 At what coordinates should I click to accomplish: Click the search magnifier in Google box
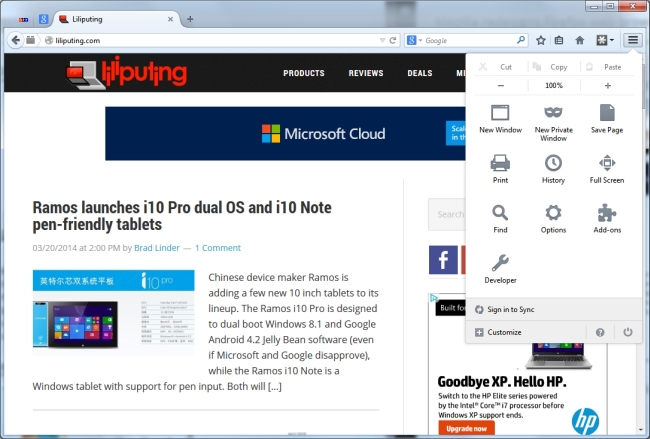pos(521,40)
